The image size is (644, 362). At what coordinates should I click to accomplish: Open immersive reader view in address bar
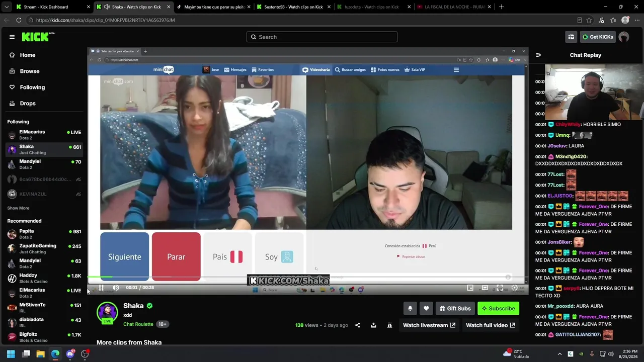coord(580,20)
